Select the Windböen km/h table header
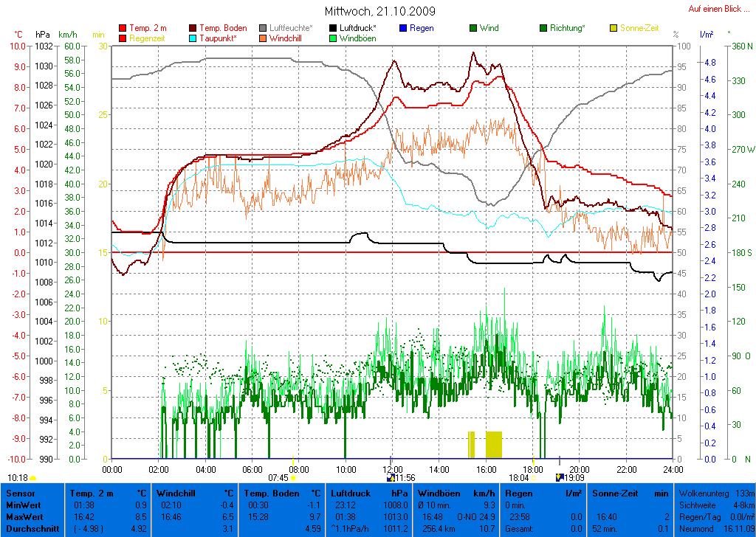 point(456,493)
